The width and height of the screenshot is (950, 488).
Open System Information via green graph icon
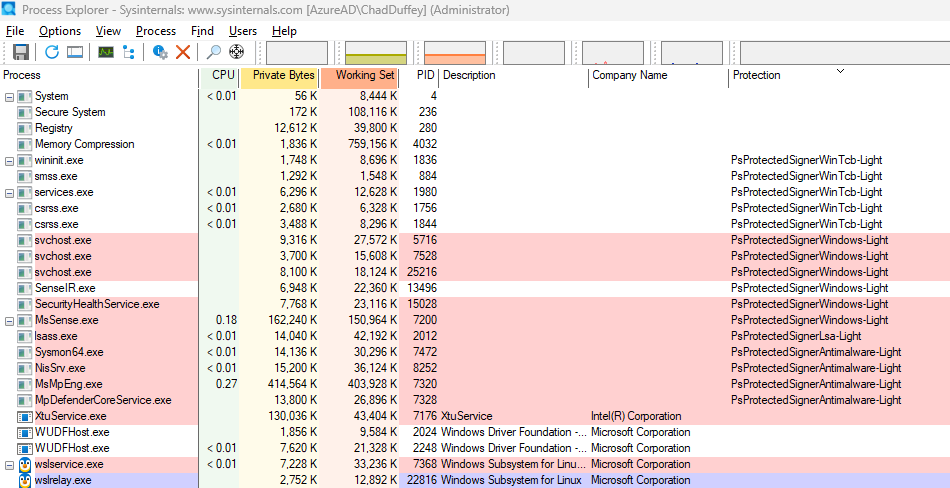(106, 53)
